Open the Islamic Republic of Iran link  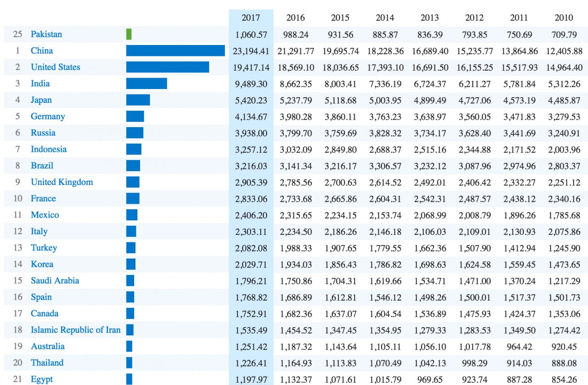76,330
